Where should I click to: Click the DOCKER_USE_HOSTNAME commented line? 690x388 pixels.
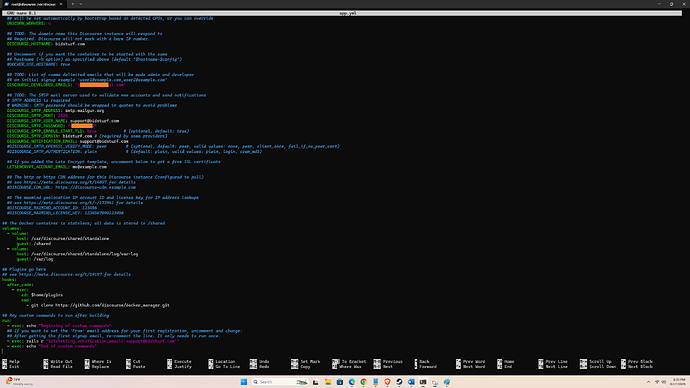pos(38,64)
